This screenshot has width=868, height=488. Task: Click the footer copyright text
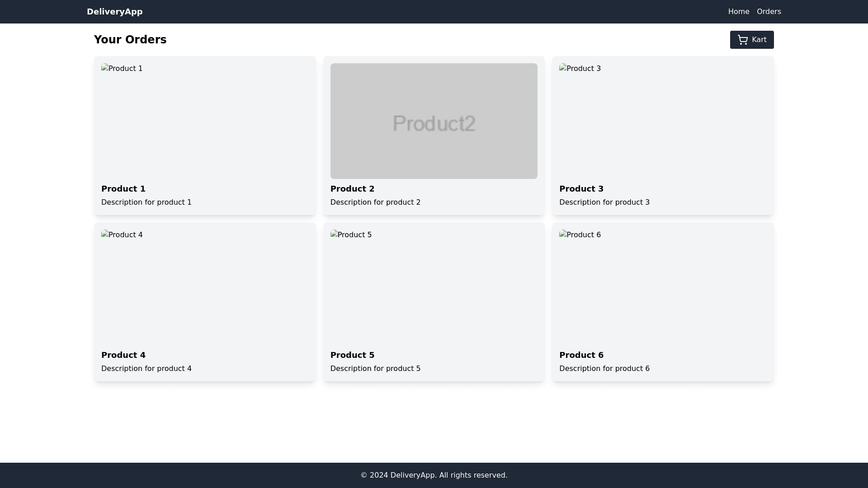(x=434, y=475)
